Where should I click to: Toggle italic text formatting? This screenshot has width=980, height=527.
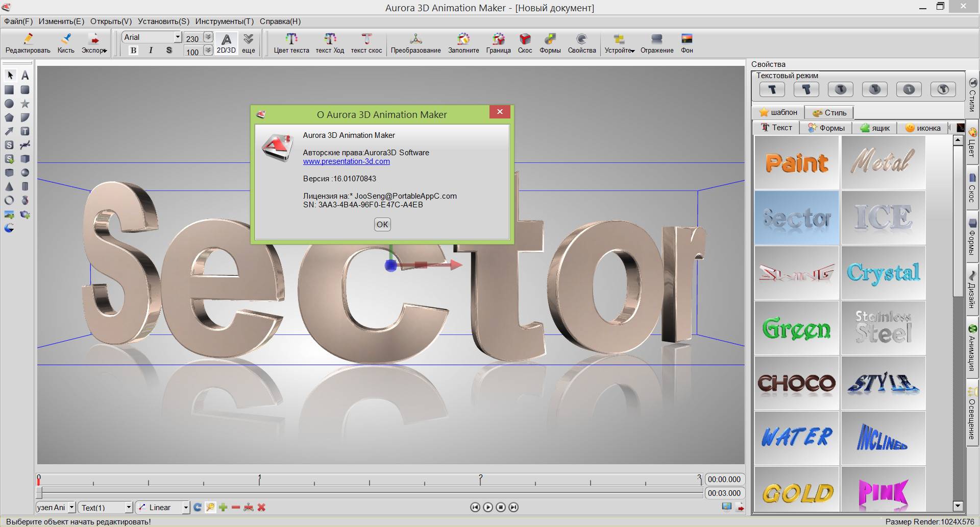tap(151, 50)
